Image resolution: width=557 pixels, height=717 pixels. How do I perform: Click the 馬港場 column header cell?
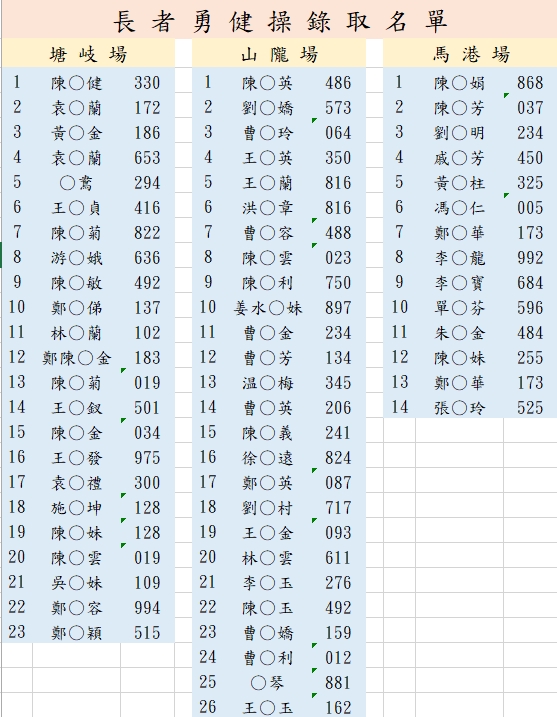[x=470, y=54]
